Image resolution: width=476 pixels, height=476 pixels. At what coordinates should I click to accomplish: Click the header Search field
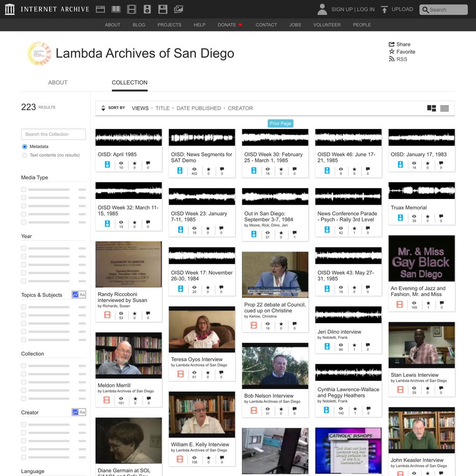pyautogui.click(x=444, y=10)
